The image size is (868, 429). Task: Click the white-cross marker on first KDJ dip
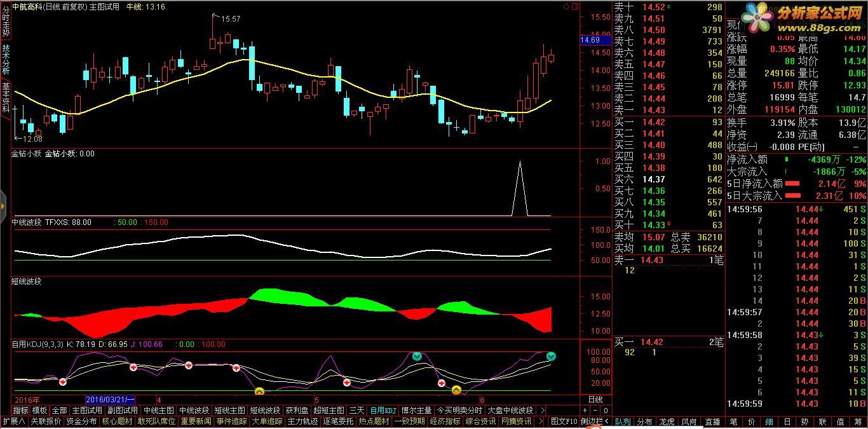coord(62,381)
